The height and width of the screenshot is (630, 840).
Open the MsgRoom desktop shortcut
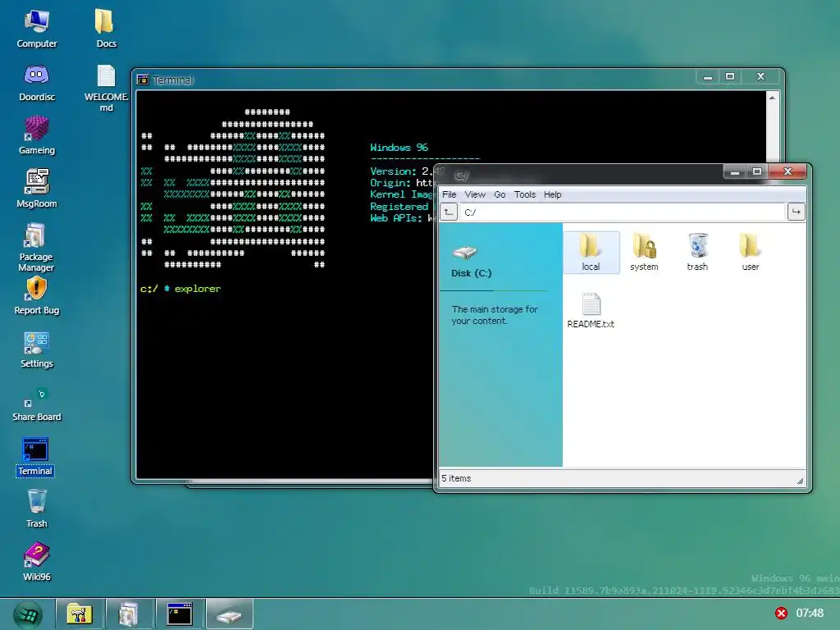pos(36,189)
